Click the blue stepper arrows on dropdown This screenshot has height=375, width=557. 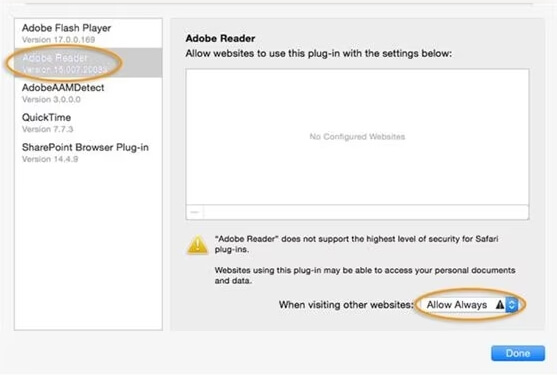pyautogui.click(x=512, y=305)
